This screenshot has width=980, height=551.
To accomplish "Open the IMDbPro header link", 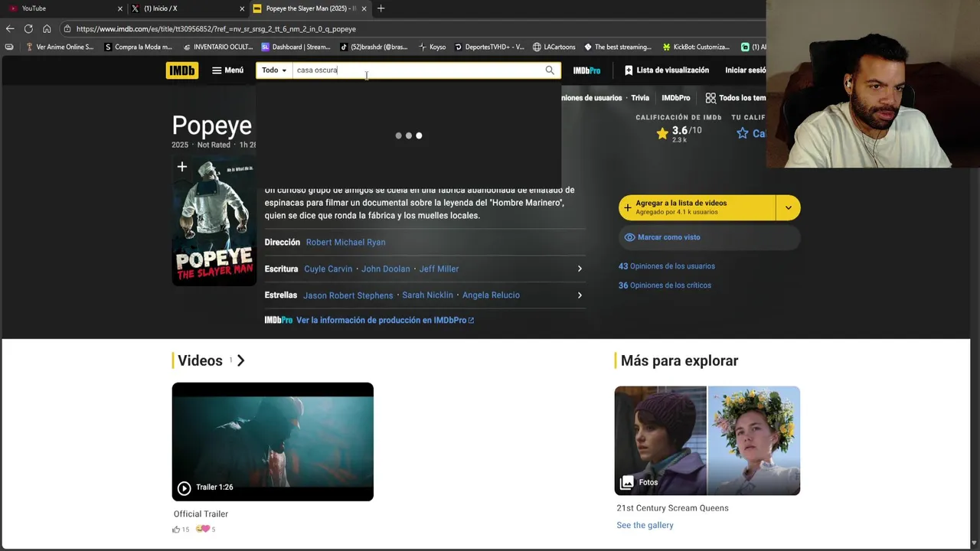I will pos(586,70).
